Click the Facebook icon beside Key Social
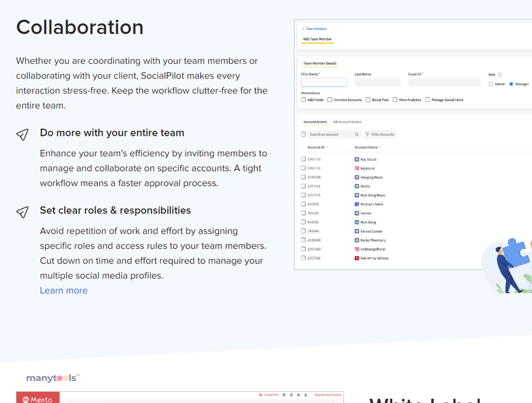Viewport: 532px width, 403px height. pos(356,159)
